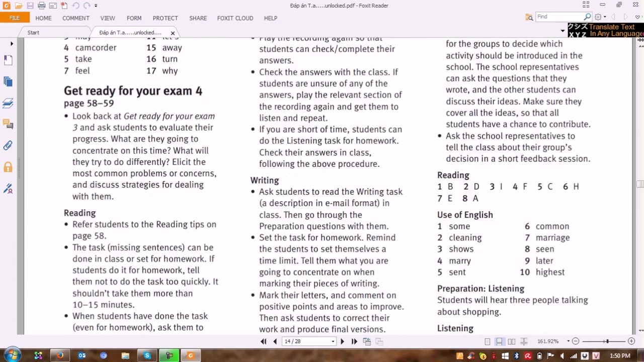644x362 pixels.
Task: Click the Print icon in quick access toolbar
Action: (x=42, y=6)
